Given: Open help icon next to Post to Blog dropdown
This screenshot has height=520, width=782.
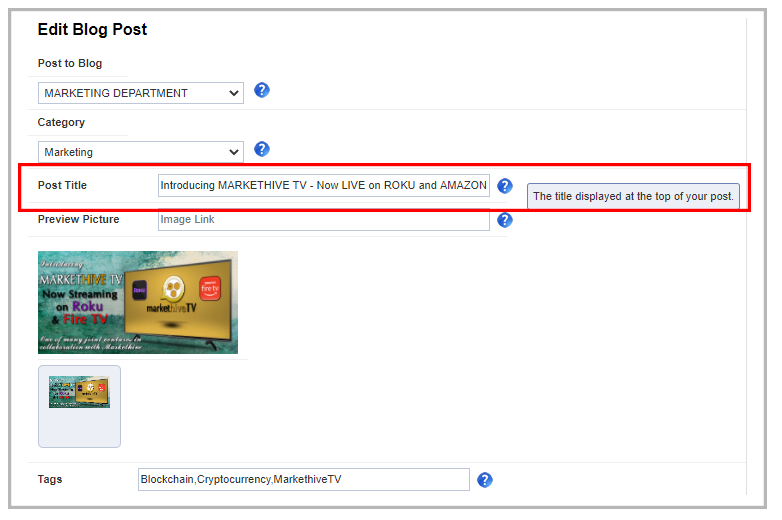Looking at the screenshot, I should tap(262, 90).
